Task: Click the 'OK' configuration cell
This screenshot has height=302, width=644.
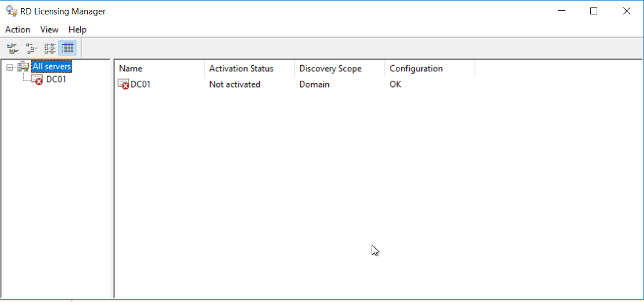Action: pos(395,85)
